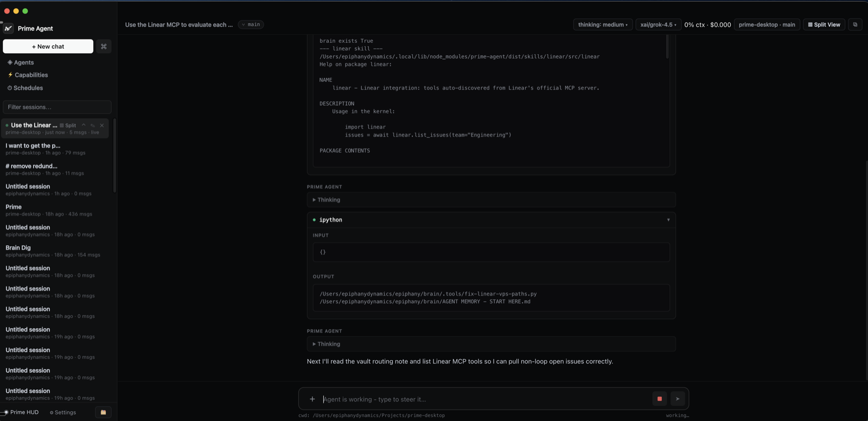Stop the agent with the red stop button
The height and width of the screenshot is (421, 868).
click(x=659, y=399)
